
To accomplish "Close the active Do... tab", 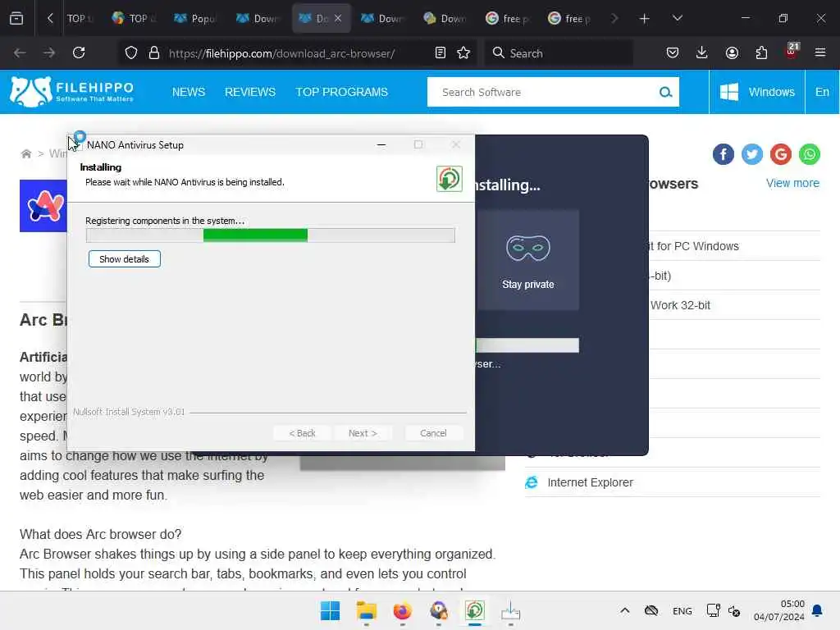I will [337, 18].
